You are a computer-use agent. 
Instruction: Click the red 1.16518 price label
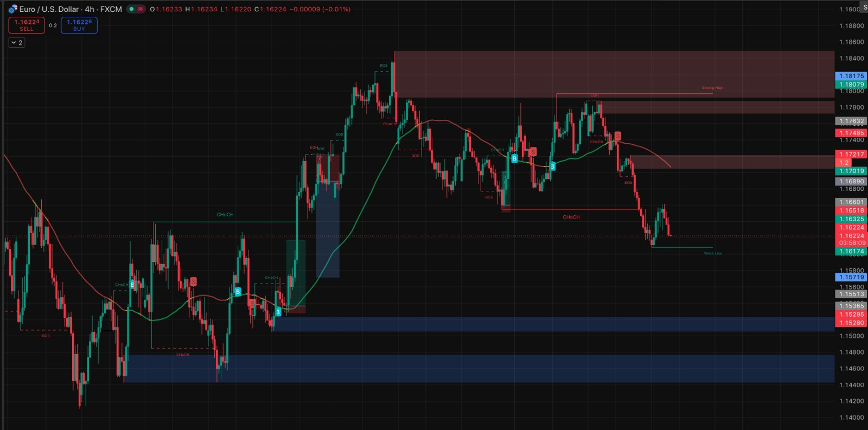(x=851, y=210)
